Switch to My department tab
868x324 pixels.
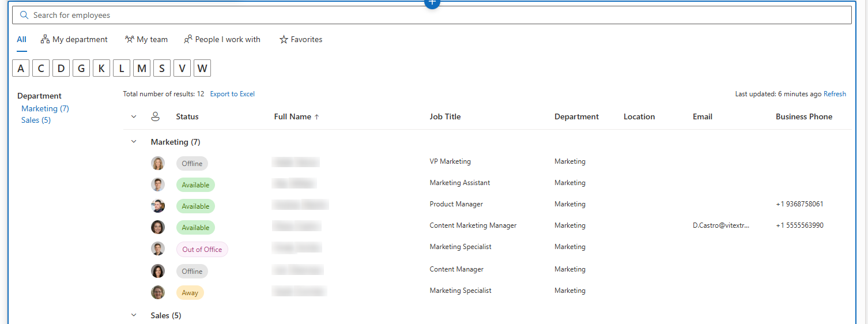(x=74, y=40)
